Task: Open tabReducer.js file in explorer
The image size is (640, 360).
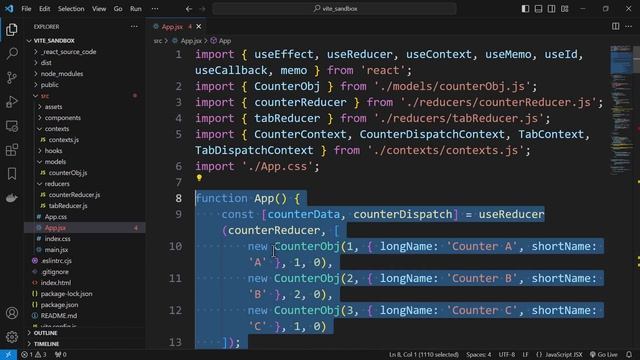Action: [85, 206]
